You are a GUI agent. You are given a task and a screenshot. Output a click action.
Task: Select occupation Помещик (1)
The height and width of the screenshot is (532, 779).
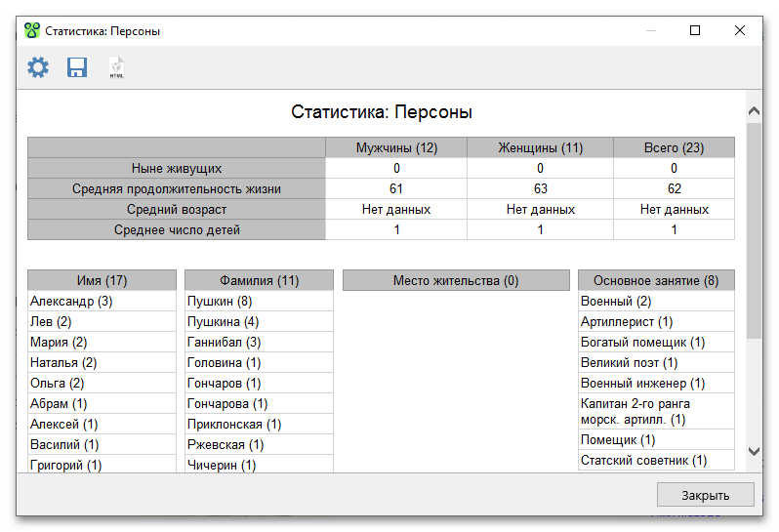(x=656, y=439)
